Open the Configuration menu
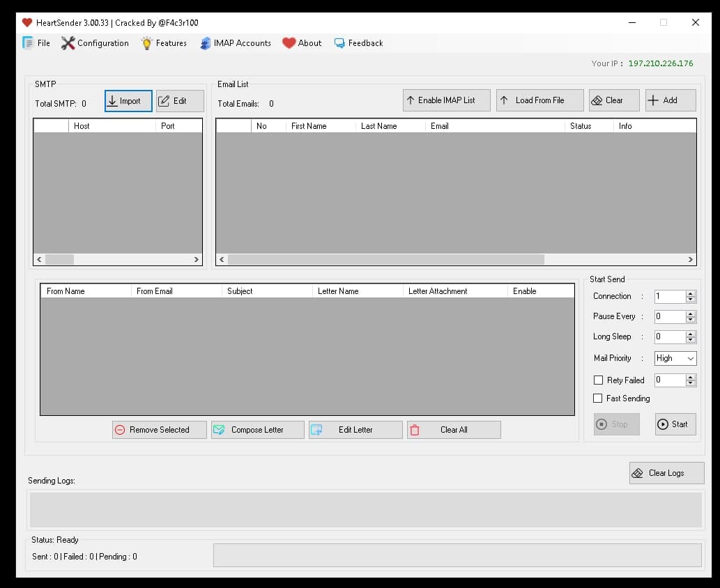Image resolution: width=720 pixels, height=588 pixels. (x=94, y=43)
